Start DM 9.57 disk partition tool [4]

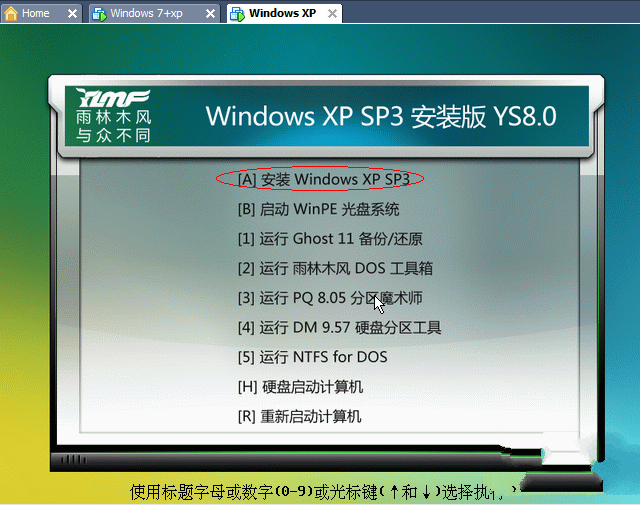[x=339, y=327]
